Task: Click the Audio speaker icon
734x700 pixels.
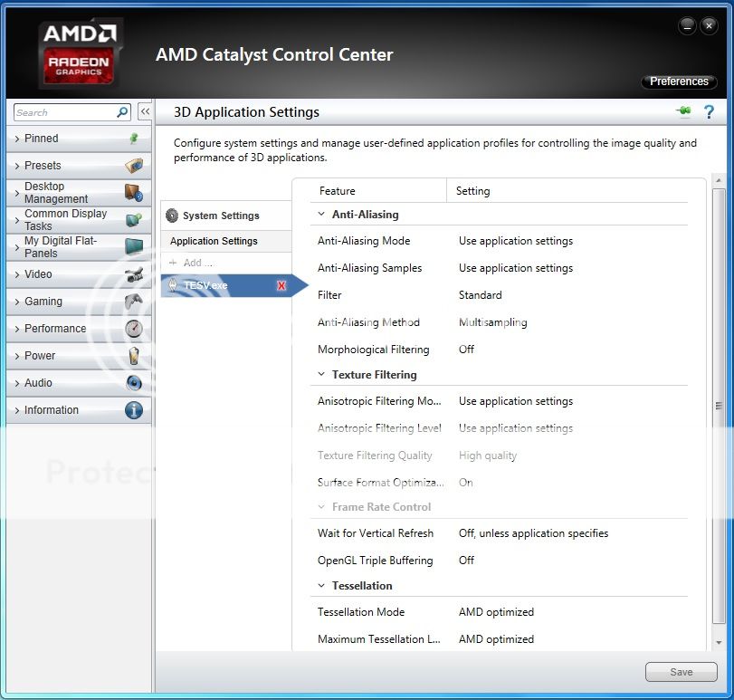Action: (134, 383)
